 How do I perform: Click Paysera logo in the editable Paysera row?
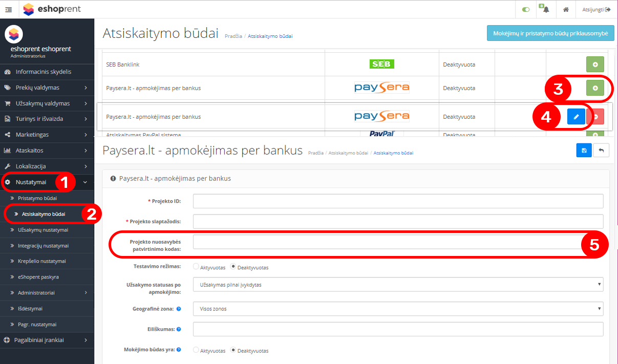pyautogui.click(x=382, y=117)
